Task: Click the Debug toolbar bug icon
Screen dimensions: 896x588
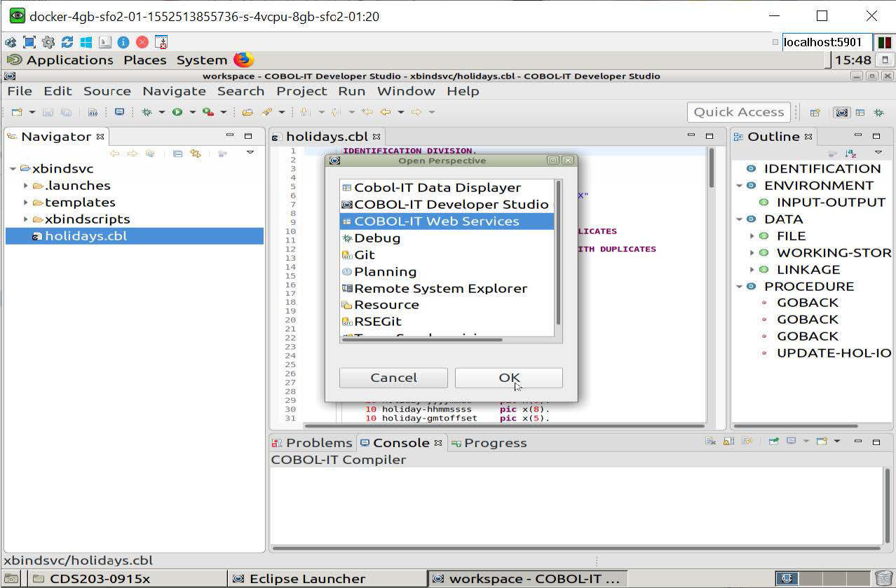Action: pos(147,112)
